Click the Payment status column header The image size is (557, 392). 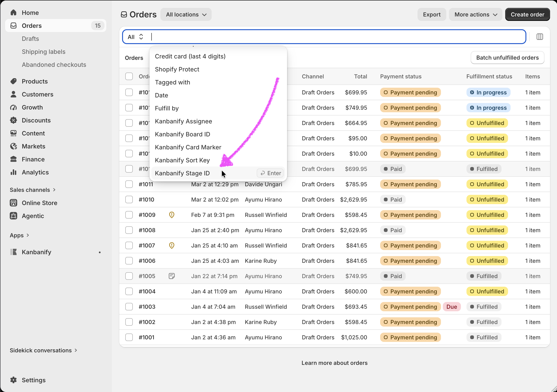(401, 76)
